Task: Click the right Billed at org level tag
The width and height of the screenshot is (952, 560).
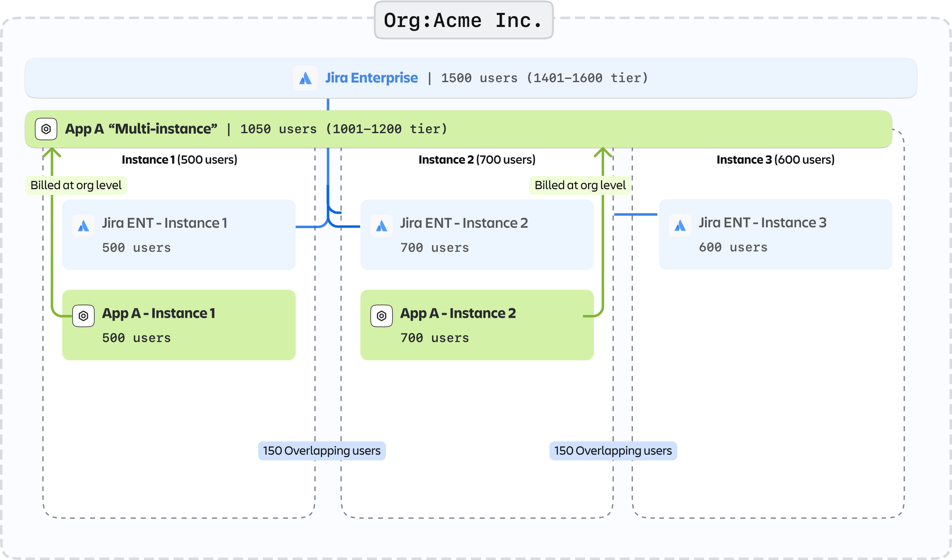Action: click(580, 185)
